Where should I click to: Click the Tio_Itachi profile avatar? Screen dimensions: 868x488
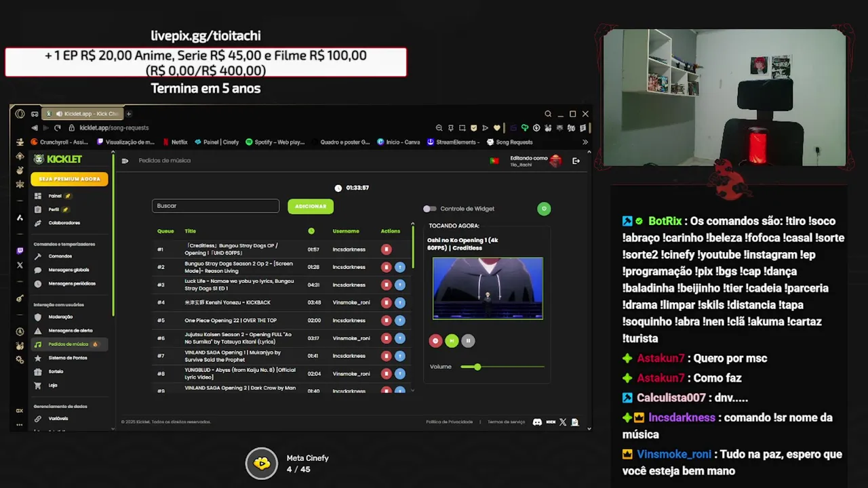point(556,161)
